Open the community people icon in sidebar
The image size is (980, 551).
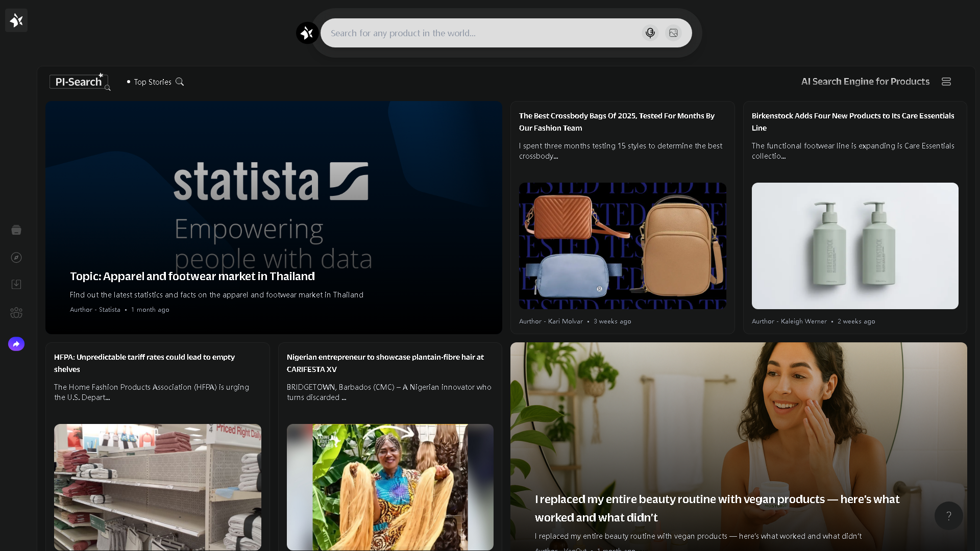[x=16, y=313]
